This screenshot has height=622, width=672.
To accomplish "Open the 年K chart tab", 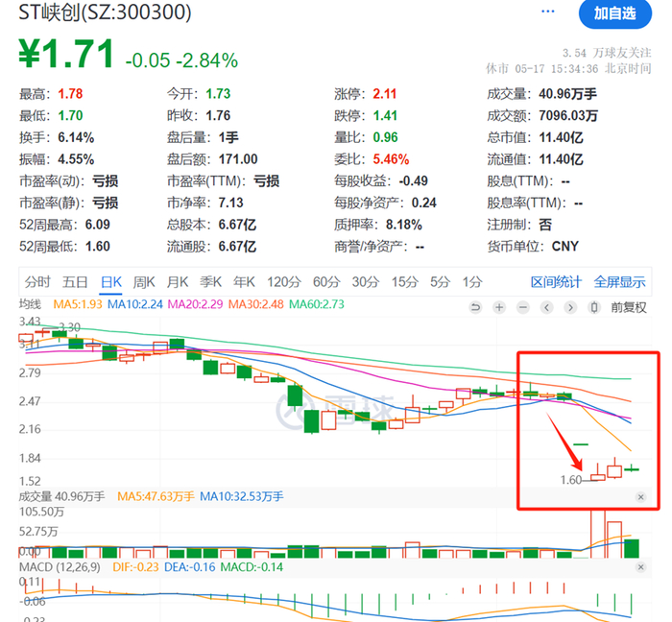I will tap(244, 282).
